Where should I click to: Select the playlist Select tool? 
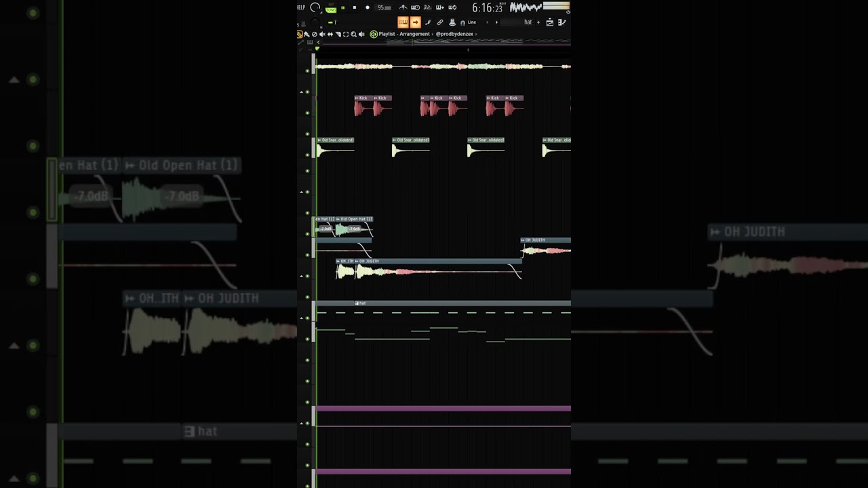pyautogui.click(x=346, y=34)
